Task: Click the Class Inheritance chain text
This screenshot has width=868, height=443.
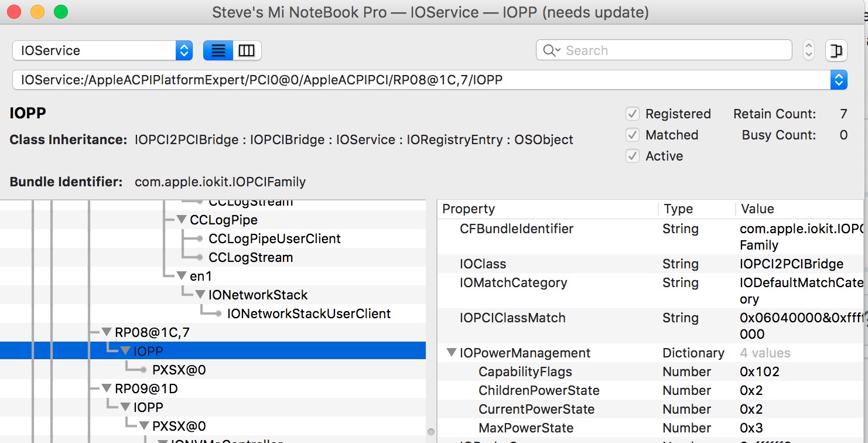Action: pyautogui.click(x=354, y=139)
